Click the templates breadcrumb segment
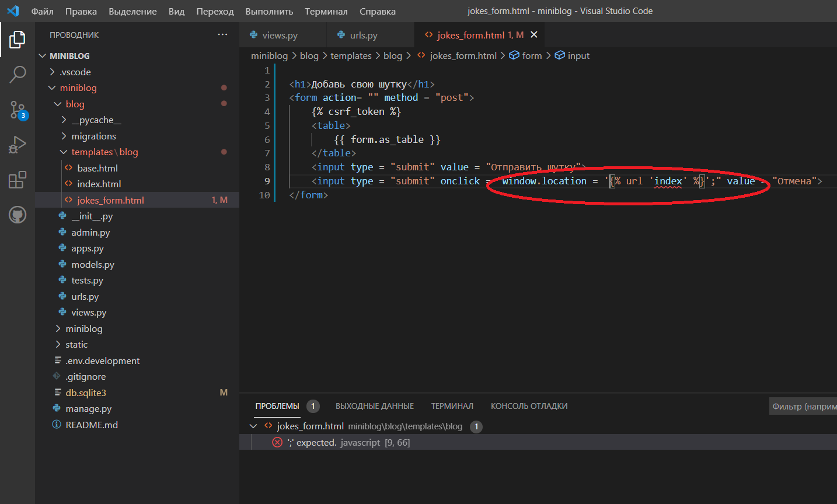This screenshot has width=837, height=504. [x=351, y=55]
